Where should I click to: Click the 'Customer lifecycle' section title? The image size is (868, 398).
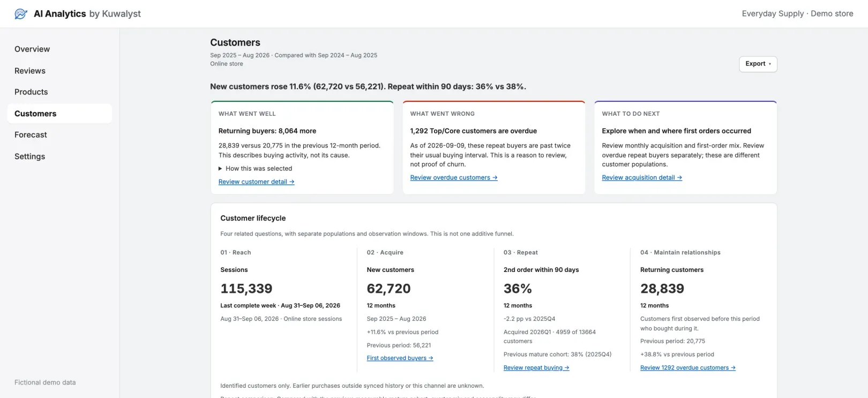(x=253, y=218)
